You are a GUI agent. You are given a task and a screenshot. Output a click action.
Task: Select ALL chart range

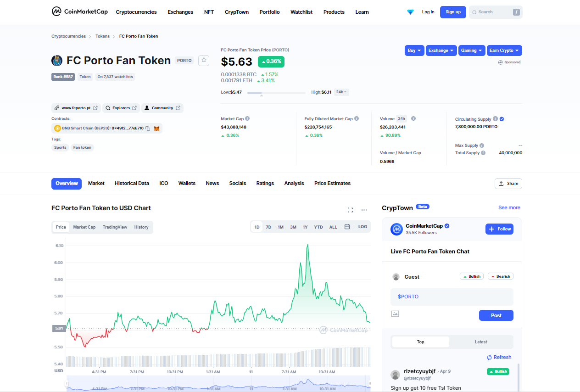[333, 227]
